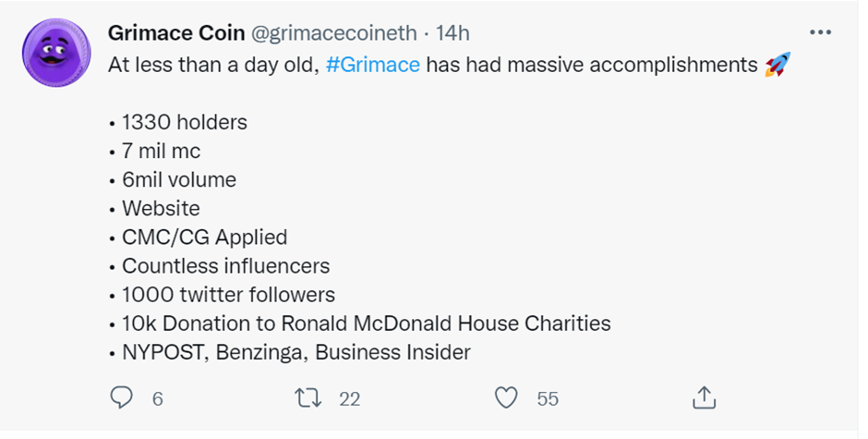Click the 14h timestamp of the tweet
The width and height of the screenshot is (868, 439).
(452, 33)
